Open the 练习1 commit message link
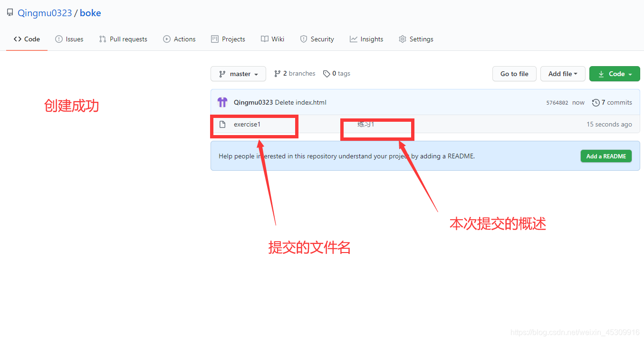 pos(366,125)
